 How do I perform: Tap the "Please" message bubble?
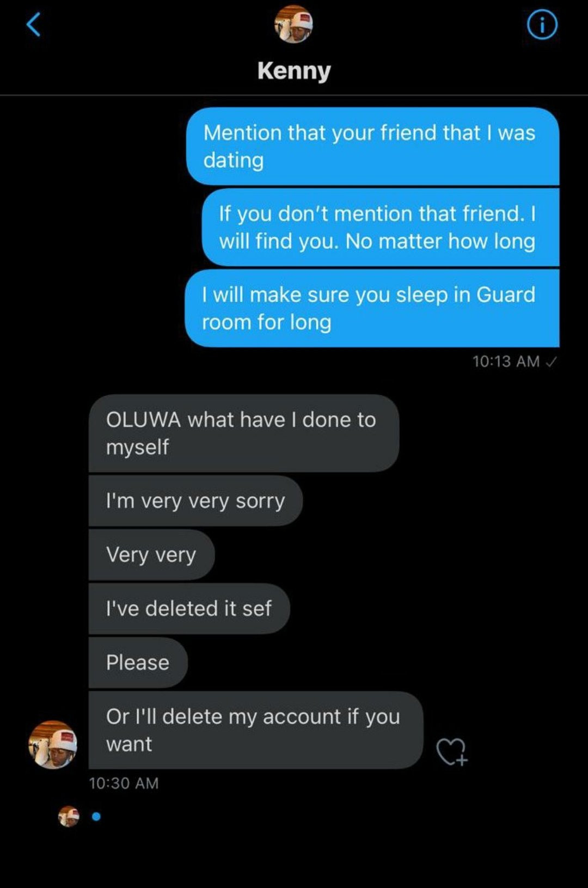point(138,663)
